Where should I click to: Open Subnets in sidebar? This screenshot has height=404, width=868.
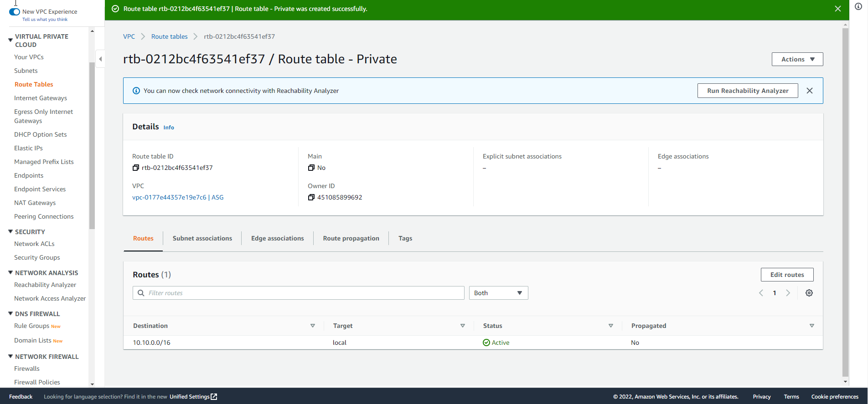click(x=26, y=71)
